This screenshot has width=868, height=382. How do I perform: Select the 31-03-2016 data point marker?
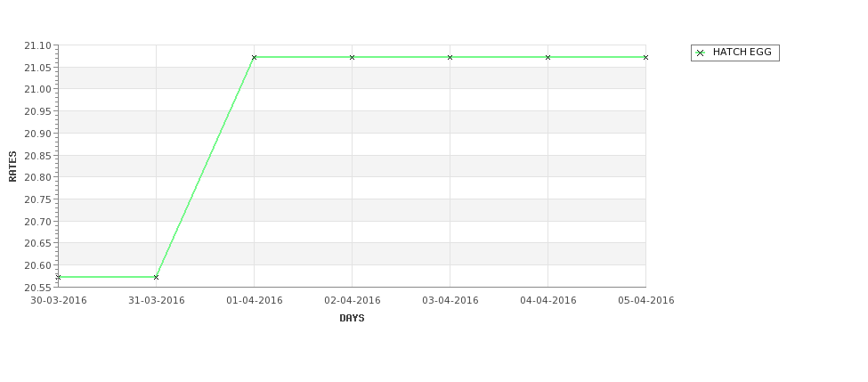[156, 277]
